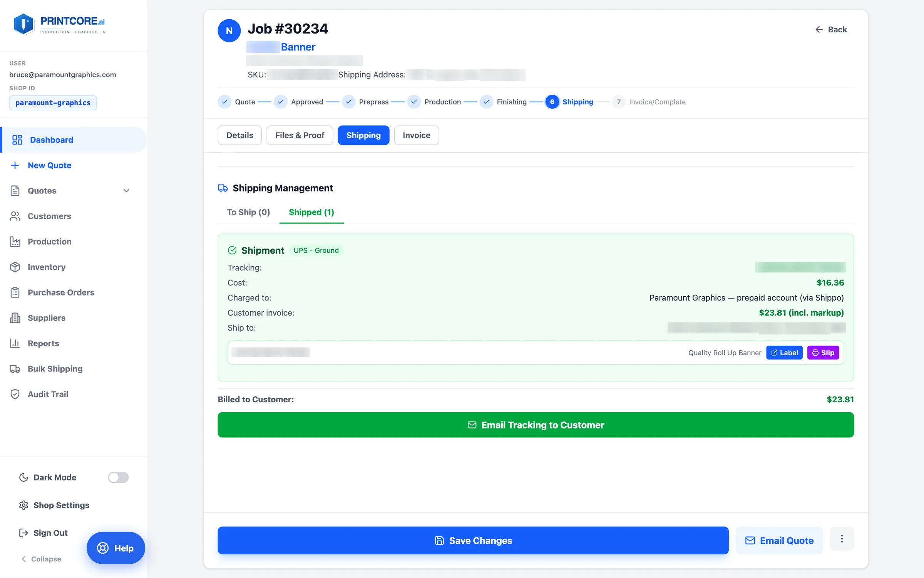The height and width of the screenshot is (578, 924).
Task: Open the Help widget
Action: (115, 548)
